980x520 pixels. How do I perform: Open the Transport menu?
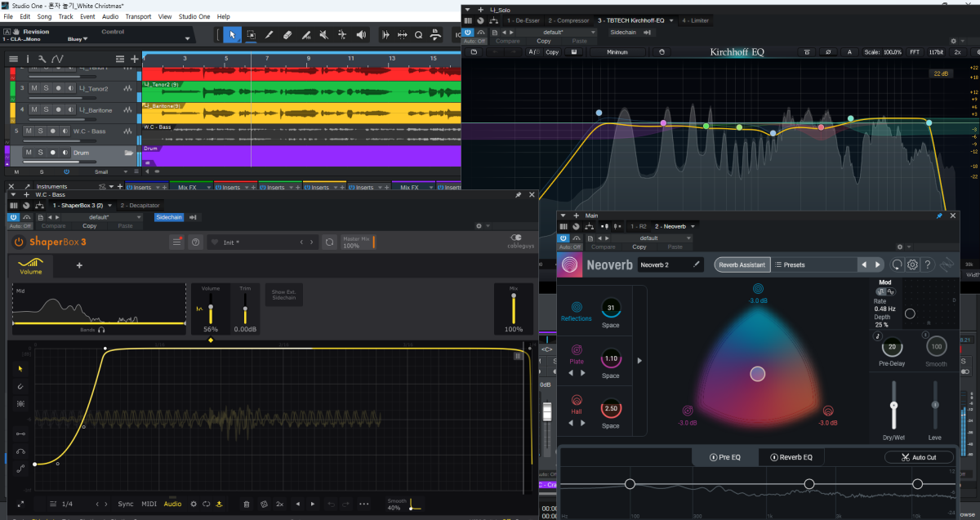coord(139,16)
